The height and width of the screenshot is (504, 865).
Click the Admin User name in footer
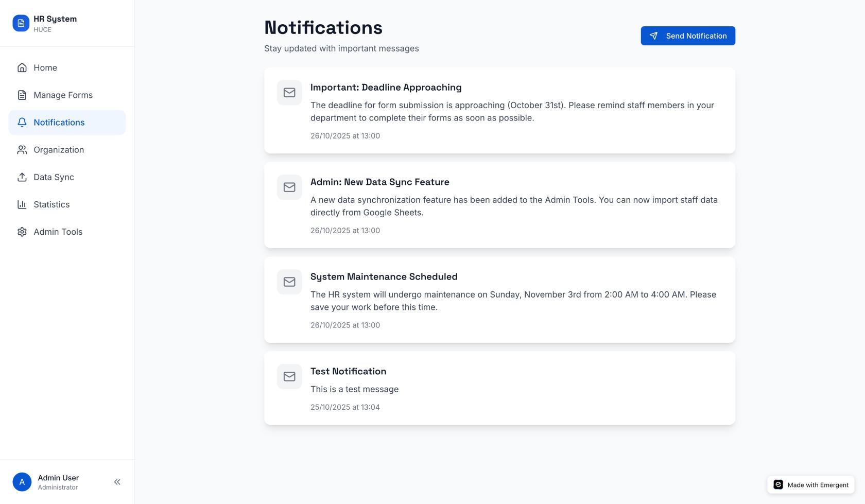coord(58,478)
